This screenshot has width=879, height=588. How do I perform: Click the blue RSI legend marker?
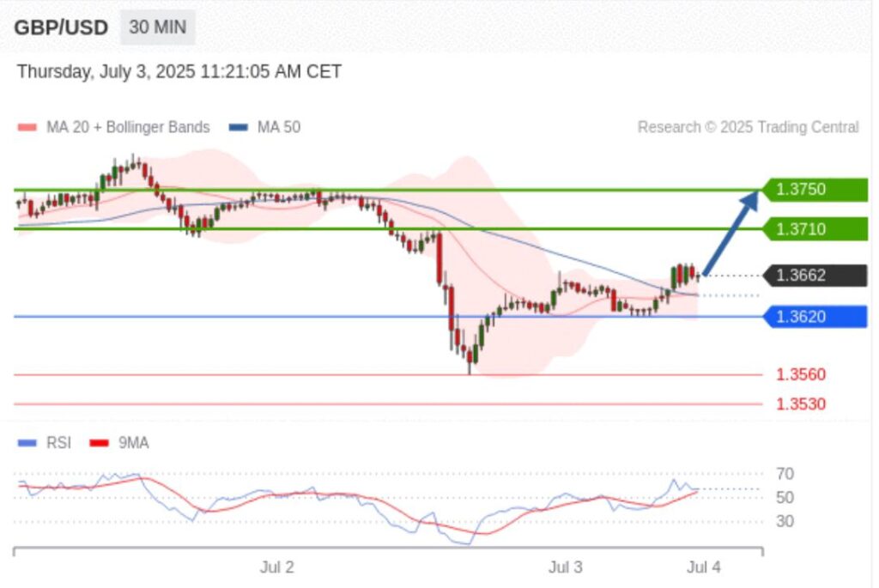pos(27,443)
